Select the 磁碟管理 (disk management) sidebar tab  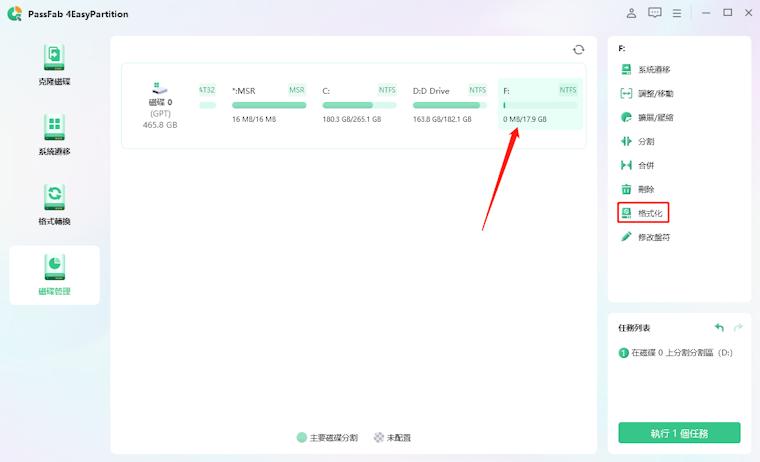tap(54, 275)
